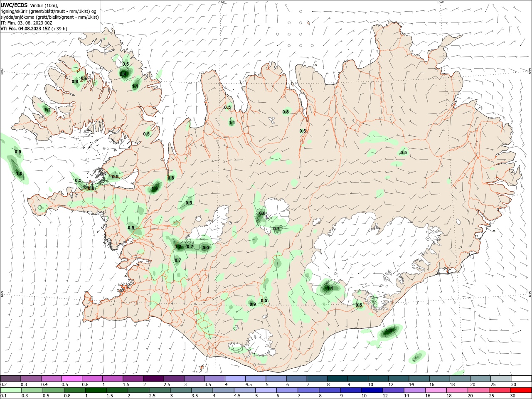Select the bright pink 0.5 swatch in purple scale

(x=71, y=379)
